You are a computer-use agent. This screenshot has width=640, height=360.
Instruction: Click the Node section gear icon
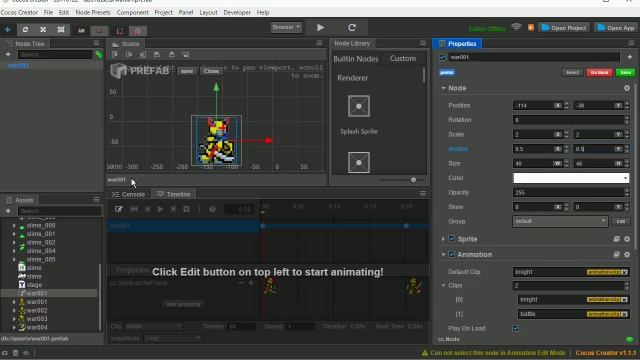pyautogui.click(x=627, y=88)
